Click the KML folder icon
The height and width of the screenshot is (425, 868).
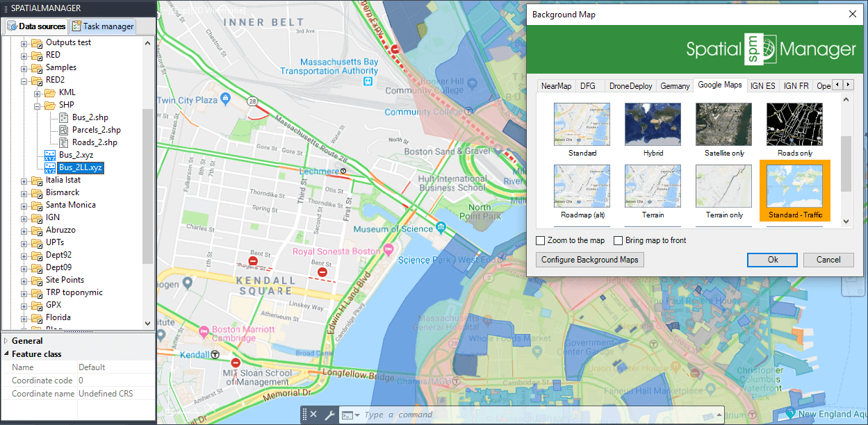click(49, 92)
